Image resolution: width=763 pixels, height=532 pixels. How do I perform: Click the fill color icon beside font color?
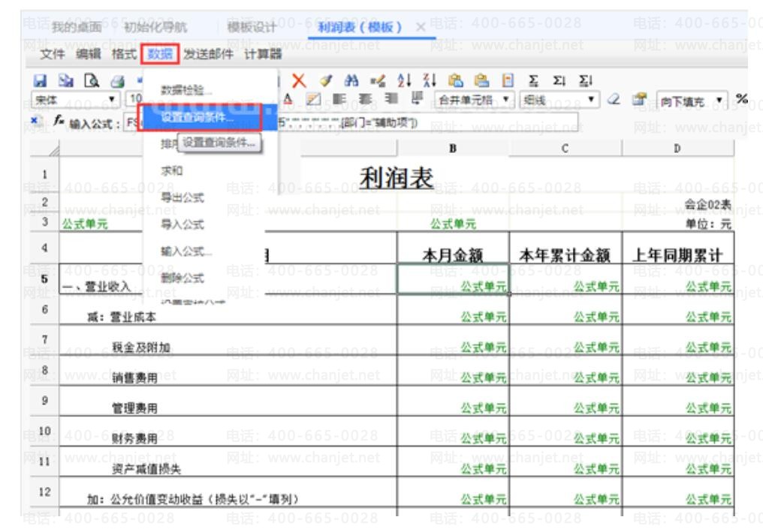(x=313, y=100)
